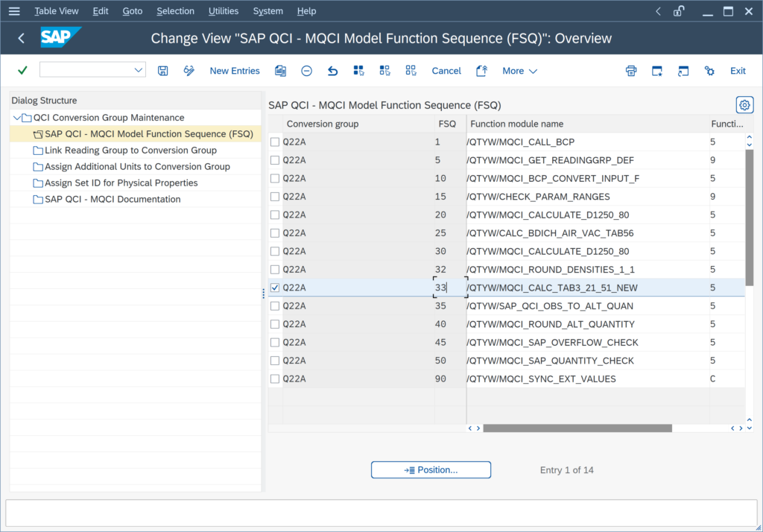Viewport: 763px width, 532px height.
Task: Click folder icon of Link Reading Group
Action: pyautogui.click(x=38, y=151)
